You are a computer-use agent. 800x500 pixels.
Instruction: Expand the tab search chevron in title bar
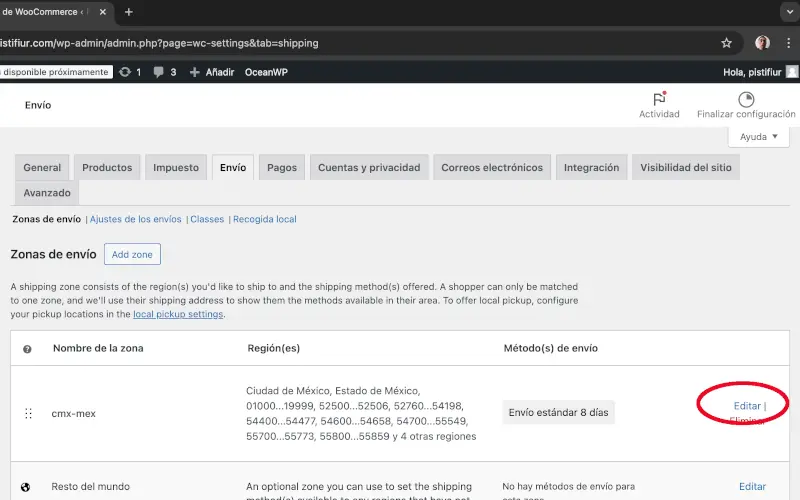click(789, 12)
